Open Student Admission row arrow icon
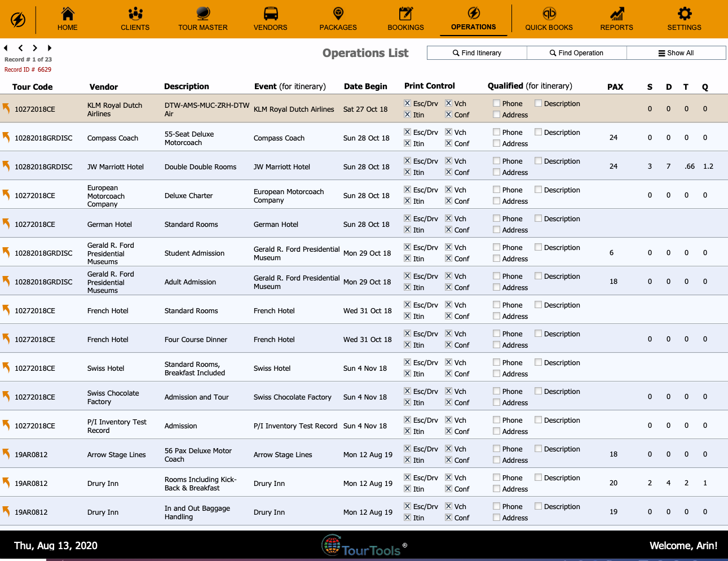The image size is (728, 561). pyautogui.click(x=6, y=252)
